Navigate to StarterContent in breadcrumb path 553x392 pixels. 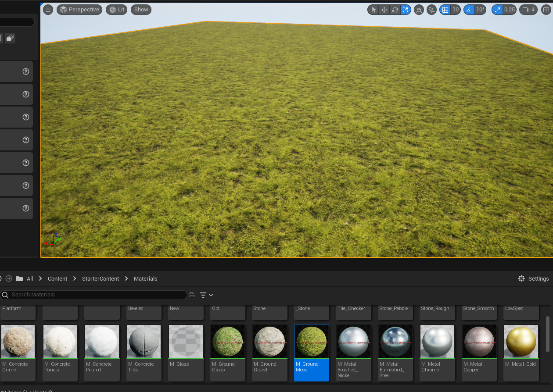[101, 278]
